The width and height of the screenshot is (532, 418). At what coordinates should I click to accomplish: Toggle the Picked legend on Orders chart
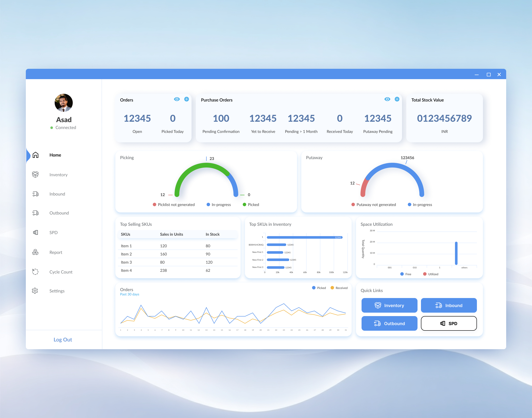click(x=319, y=288)
